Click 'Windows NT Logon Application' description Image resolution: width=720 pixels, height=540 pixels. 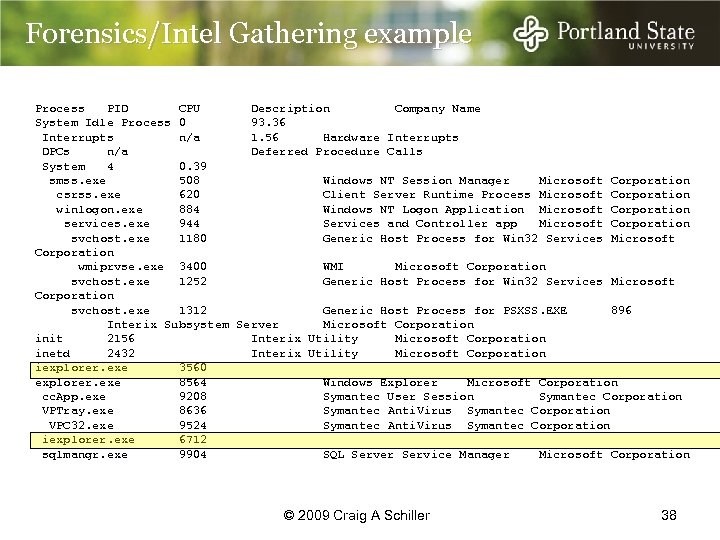423,210
